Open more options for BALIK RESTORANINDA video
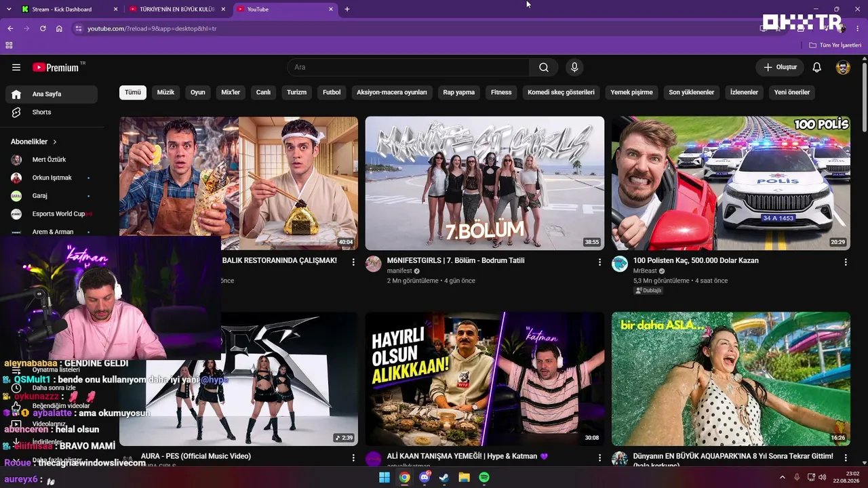 (353, 262)
